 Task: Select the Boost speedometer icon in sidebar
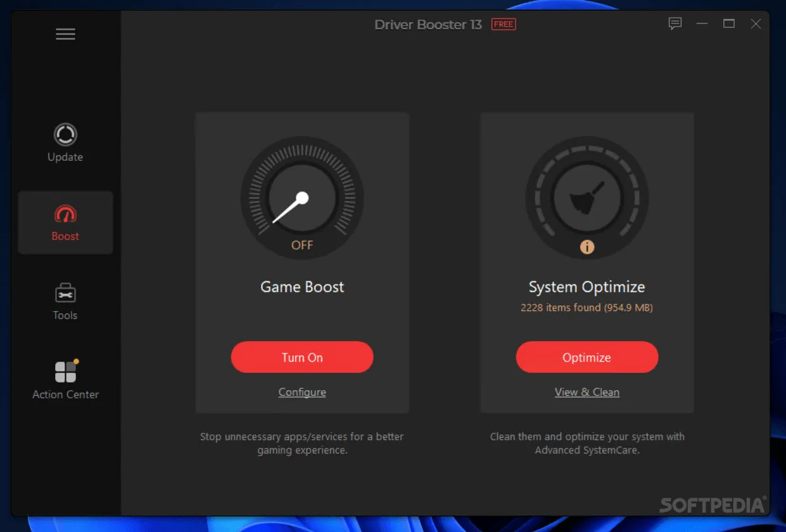65,215
